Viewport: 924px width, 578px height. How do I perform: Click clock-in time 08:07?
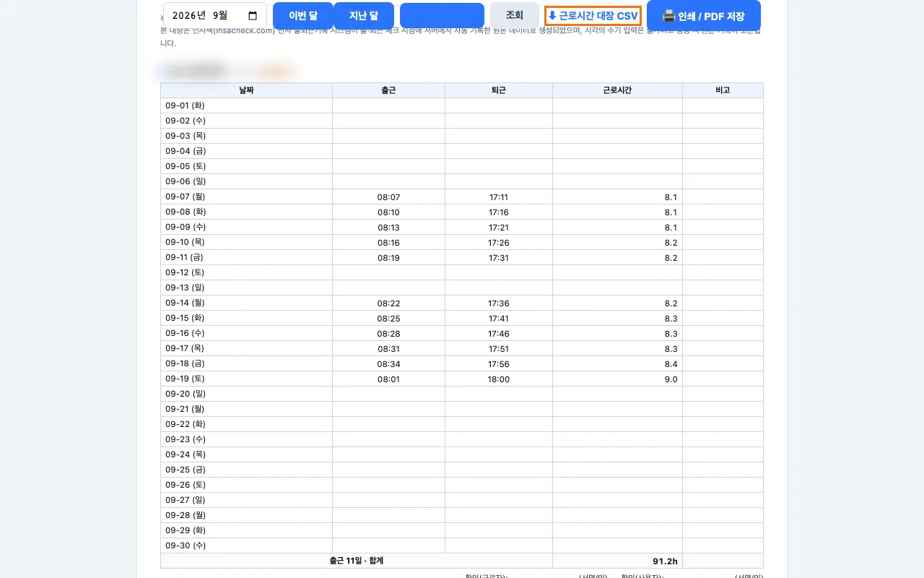tap(388, 197)
